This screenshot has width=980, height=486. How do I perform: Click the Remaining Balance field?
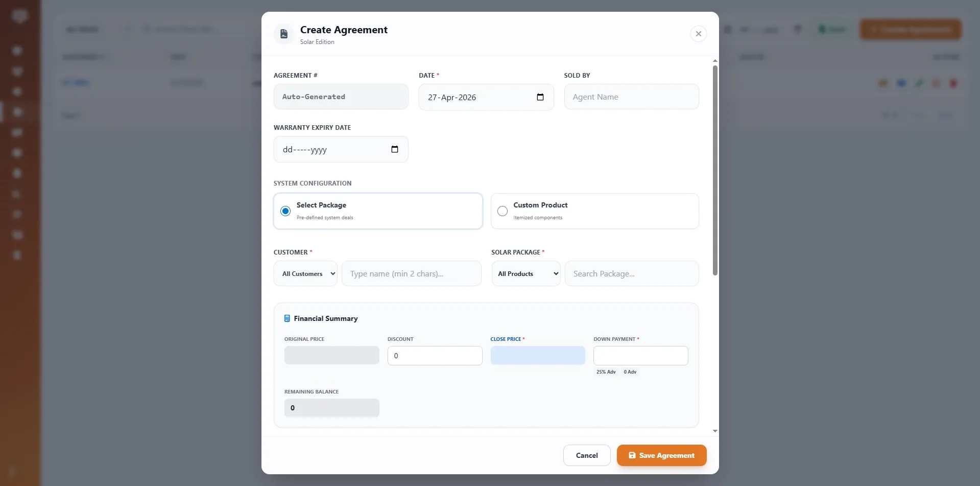pyautogui.click(x=331, y=408)
